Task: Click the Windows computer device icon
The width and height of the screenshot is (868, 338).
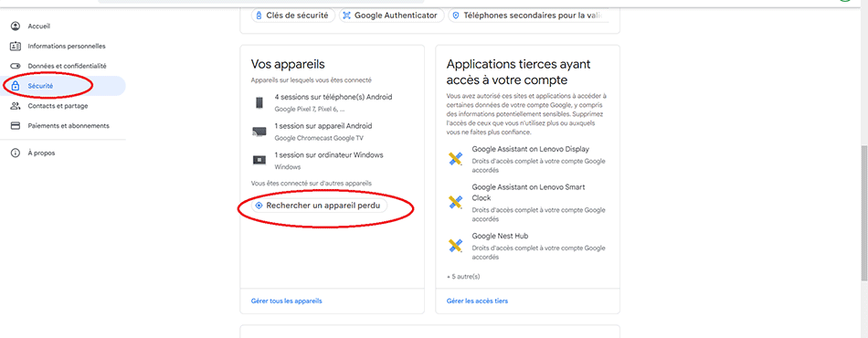Action: pos(259,161)
